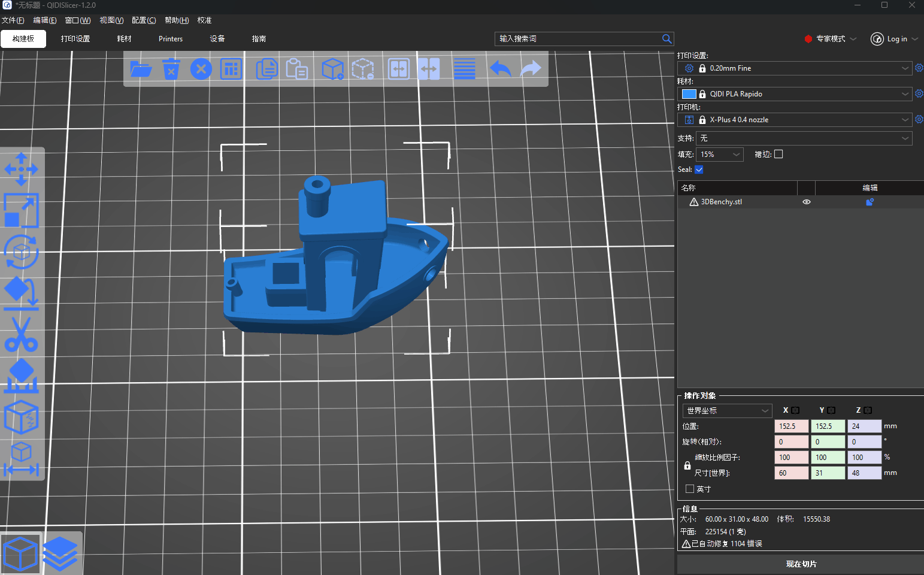924x575 pixels.
Task: Click the blue filament color swatch
Action: [x=689, y=94]
